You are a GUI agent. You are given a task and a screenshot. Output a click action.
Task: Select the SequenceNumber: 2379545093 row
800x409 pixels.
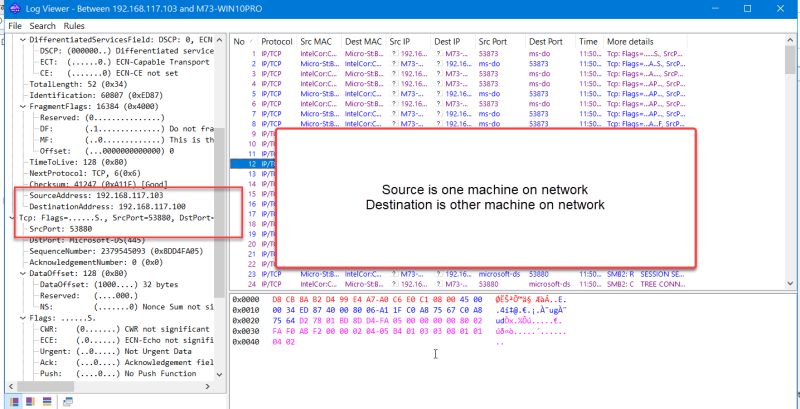[116, 251]
